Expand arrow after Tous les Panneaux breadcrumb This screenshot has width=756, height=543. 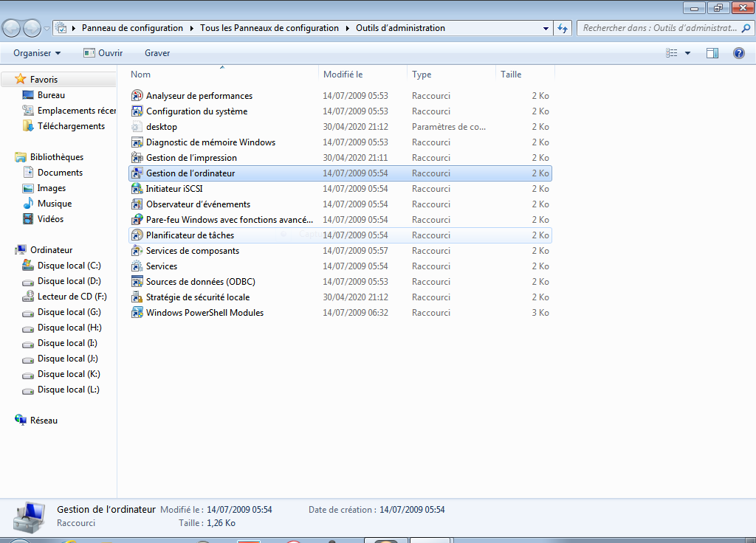point(347,28)
